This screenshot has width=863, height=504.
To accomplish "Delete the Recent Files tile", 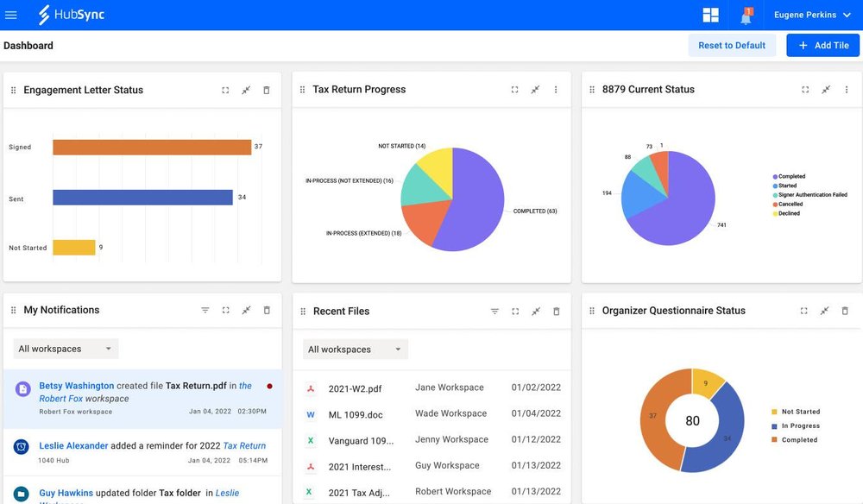I will (x=557, y=312).
